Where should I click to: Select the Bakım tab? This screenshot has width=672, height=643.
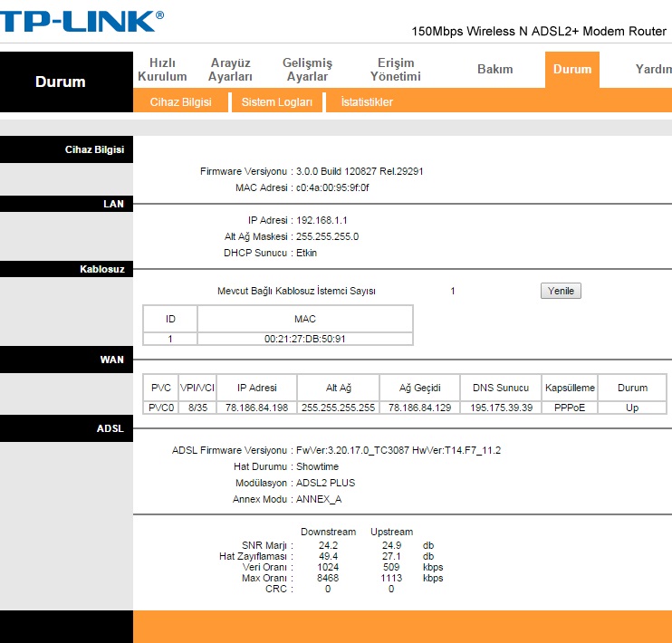pyautogui.click(x=495, y=69)
